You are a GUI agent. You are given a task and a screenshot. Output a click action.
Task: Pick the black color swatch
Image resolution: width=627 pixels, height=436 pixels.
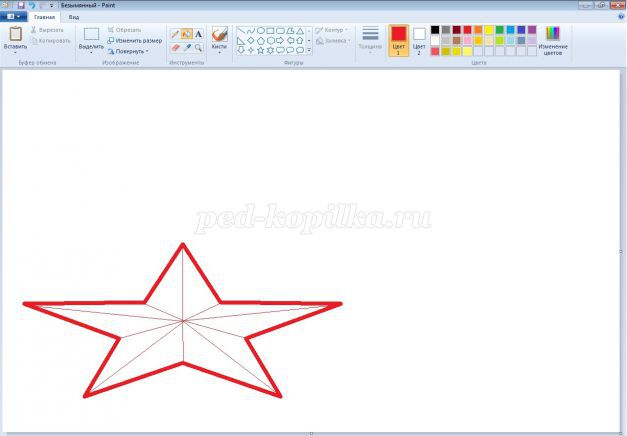pyautogui.click(x=435, y=30)
